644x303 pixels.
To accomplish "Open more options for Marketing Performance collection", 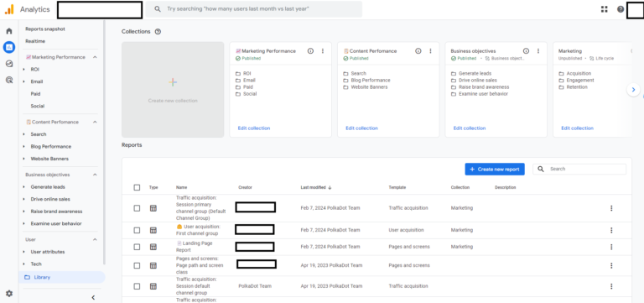I will [322, 51].
